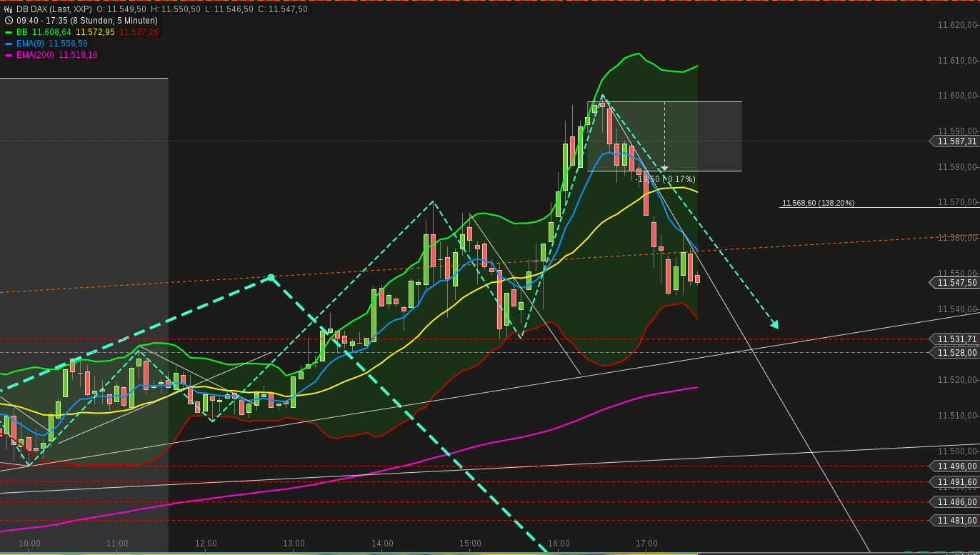Viewport: 980px width, 555px height.
Task: Click the clock icon before the session timeframe
Action: point(9,20)
